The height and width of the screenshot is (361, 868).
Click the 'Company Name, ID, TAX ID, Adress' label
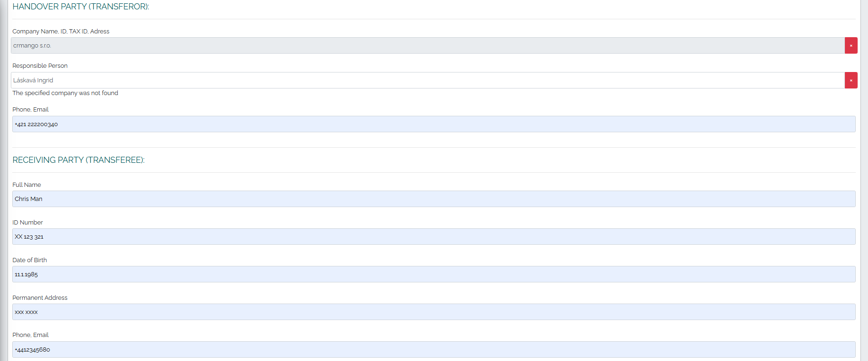61,32
